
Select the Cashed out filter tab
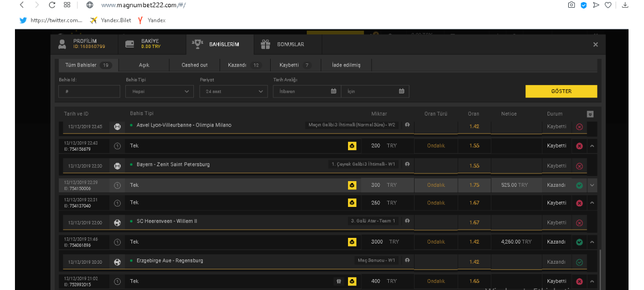[x=194, y=65]
